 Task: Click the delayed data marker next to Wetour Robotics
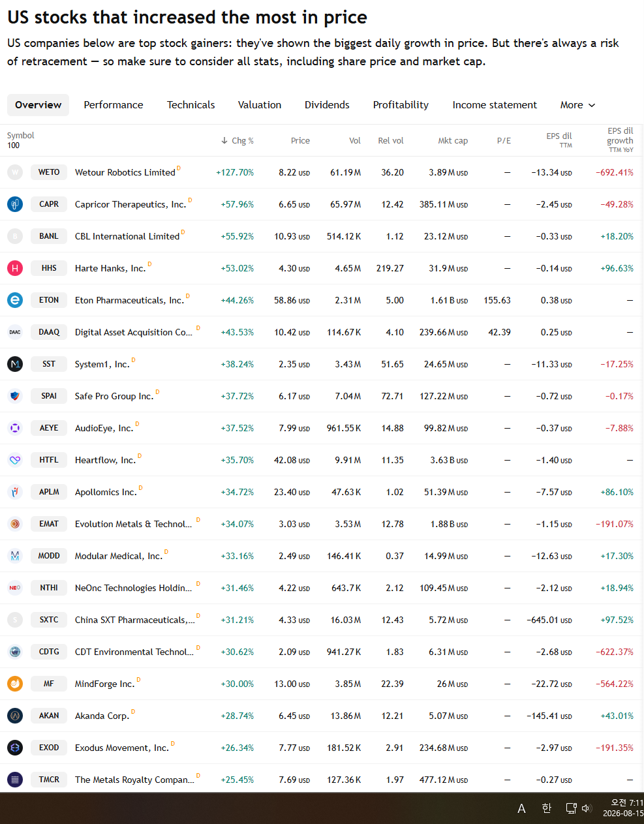179,168
